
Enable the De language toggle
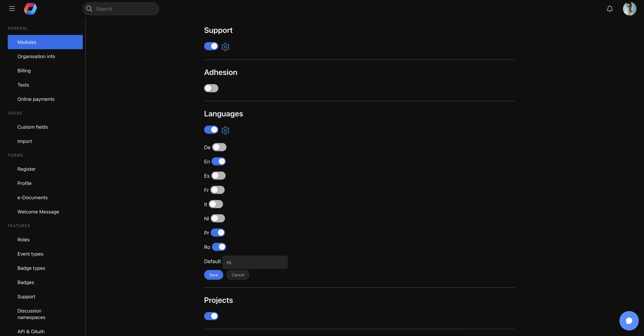(x=219, y=147)
